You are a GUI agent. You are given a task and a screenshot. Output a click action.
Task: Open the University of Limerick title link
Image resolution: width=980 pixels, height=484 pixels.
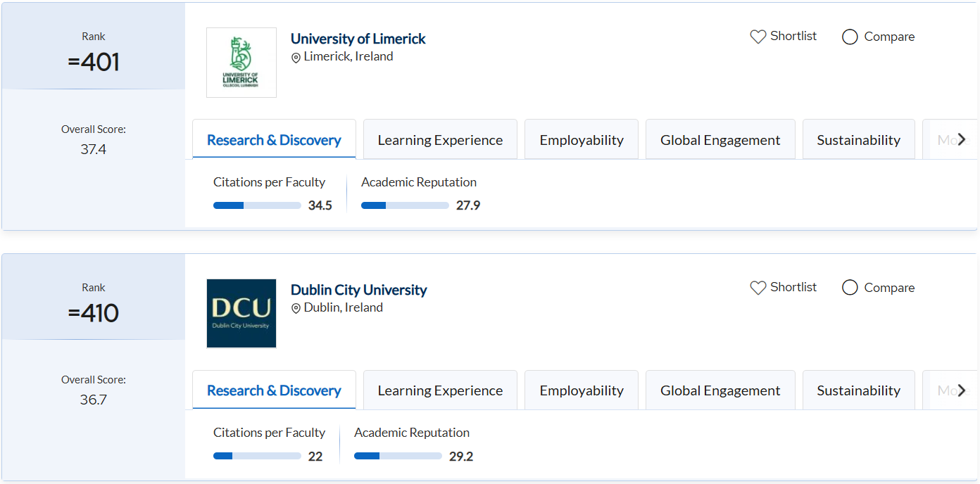pyautogui.click(x=358, y=39)
